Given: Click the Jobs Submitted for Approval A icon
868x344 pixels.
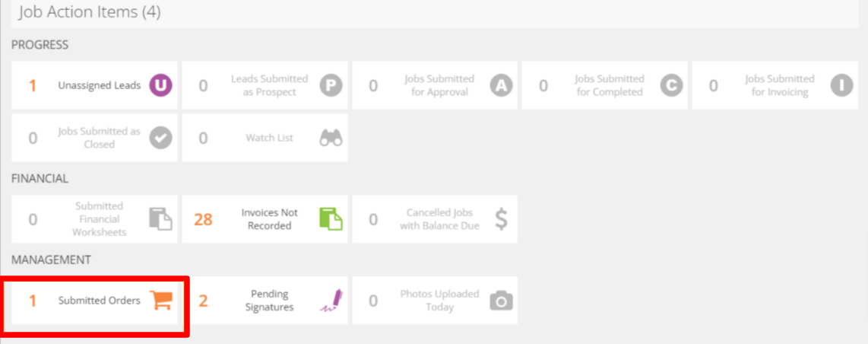Looking at the screenshot, I should pyautogui.click(x=501, y=86).
